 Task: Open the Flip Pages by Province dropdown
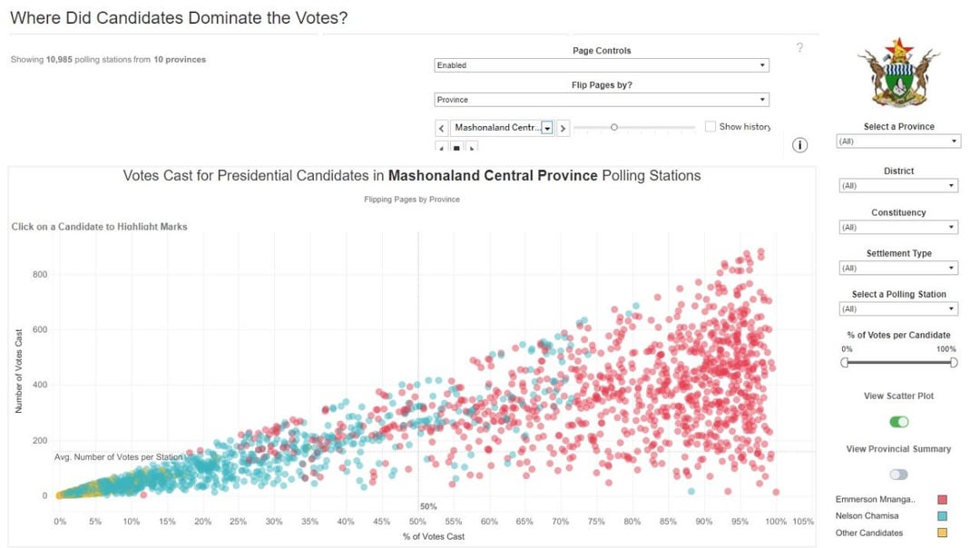click(x=602, y=100)
